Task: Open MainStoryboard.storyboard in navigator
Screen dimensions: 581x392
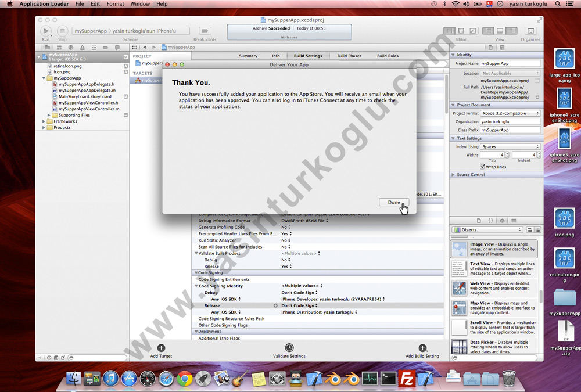Action: (x=85, y=97)
